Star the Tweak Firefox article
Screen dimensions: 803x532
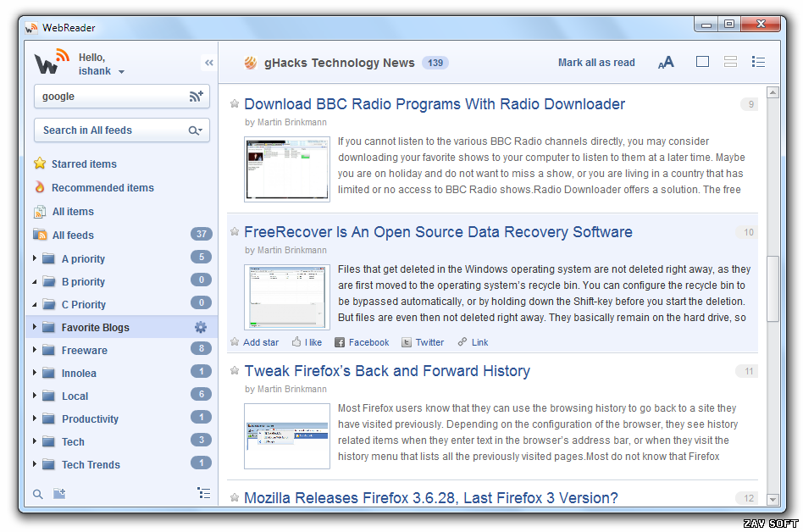235,371
